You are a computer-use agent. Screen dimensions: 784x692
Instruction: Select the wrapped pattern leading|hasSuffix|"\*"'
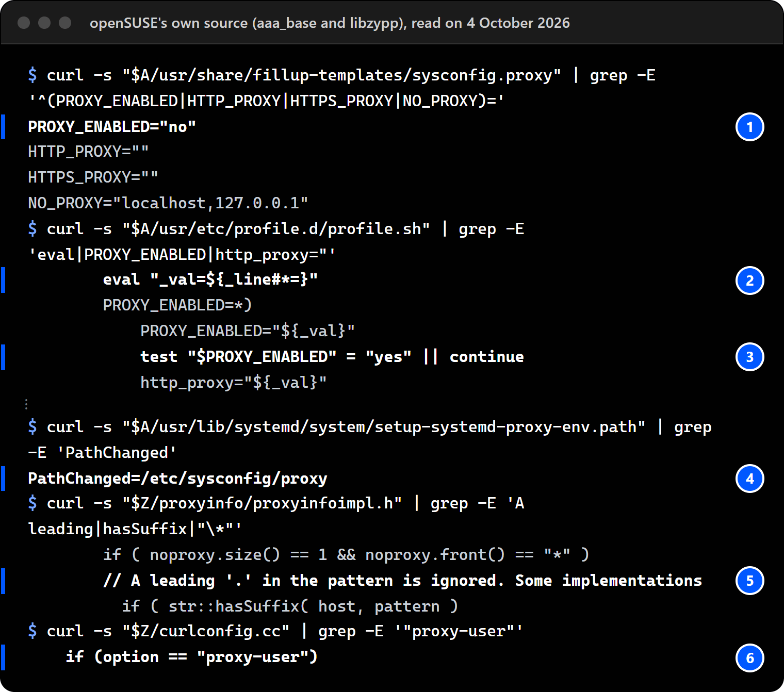[x=135, y=529]
